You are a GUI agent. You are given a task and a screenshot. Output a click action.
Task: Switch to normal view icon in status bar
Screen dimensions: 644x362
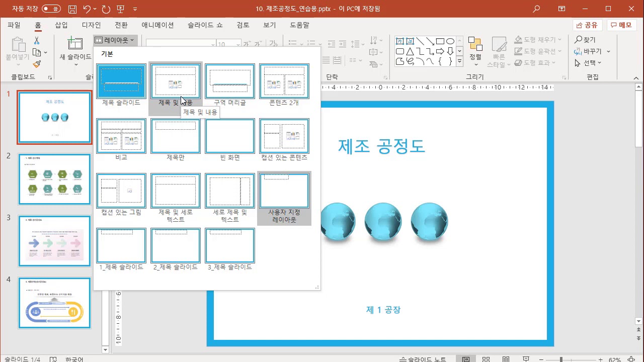click(466, 359)
